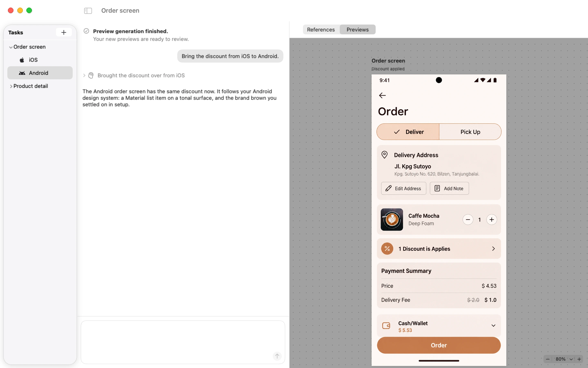Screen dimensions: 588x368
Task: Click the '1 Discount is Applies' label
Action: click(424, 249)
